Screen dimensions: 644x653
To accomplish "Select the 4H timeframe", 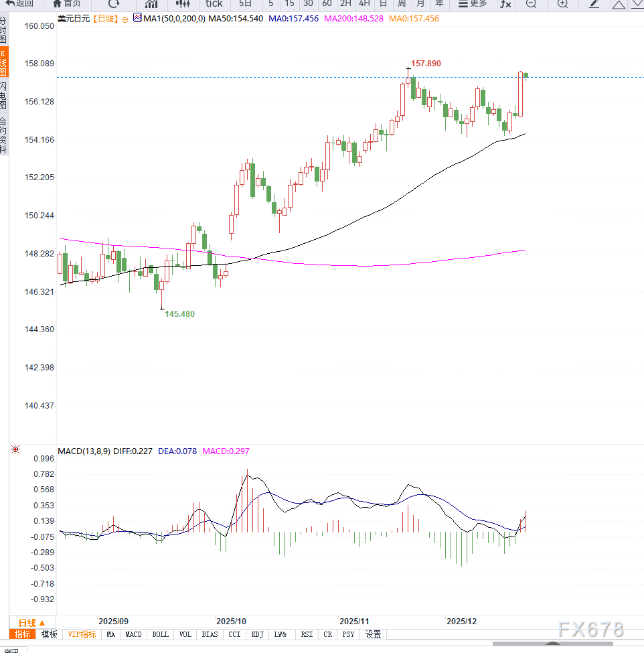I will 364,4.
